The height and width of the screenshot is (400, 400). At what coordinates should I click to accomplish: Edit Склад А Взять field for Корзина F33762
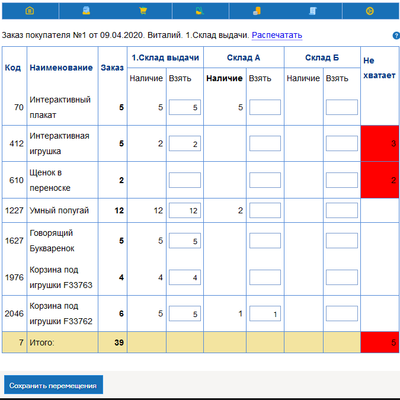tap(265, 314)
